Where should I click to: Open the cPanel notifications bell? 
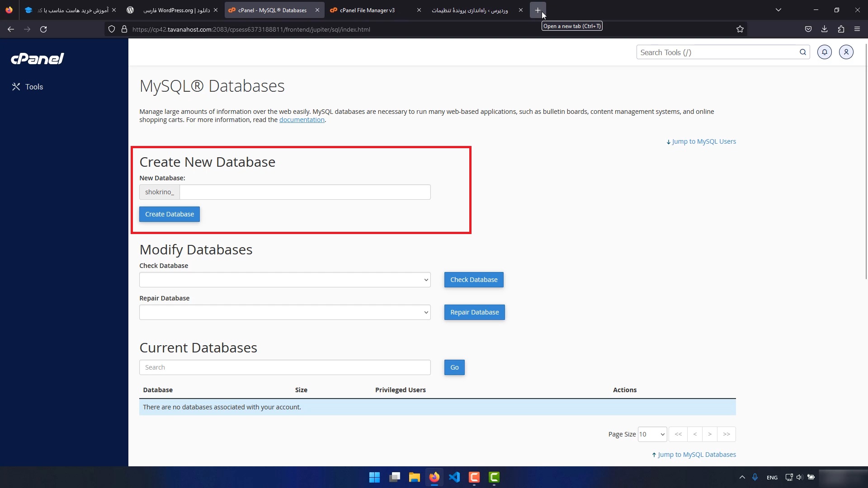pos(825,52)
